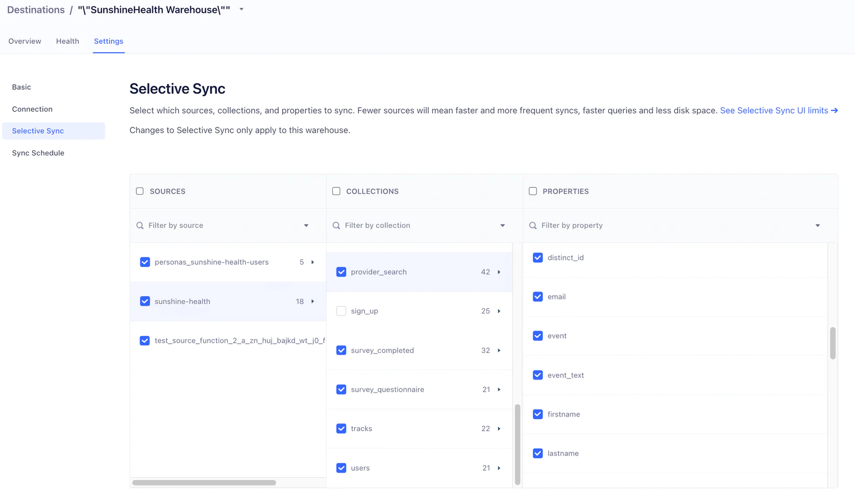Go to Destinations breadcrumb link
This screenshot has height=504, width=855.
coord(36,10)
